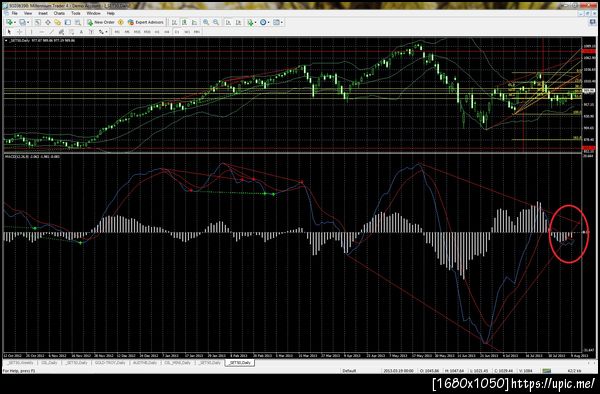Select the Text Label tool
The width and height of the screenshot is (600, 394).
91,32
